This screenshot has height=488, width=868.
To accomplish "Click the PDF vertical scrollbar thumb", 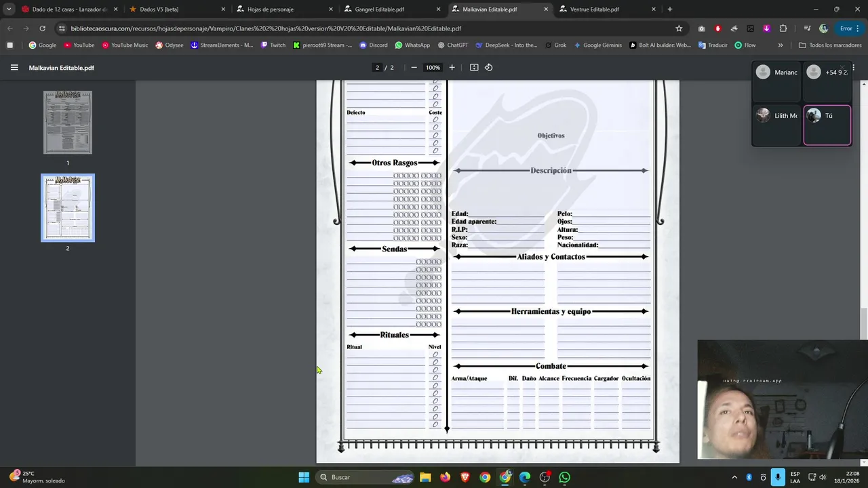I will (x=864, y=323).
